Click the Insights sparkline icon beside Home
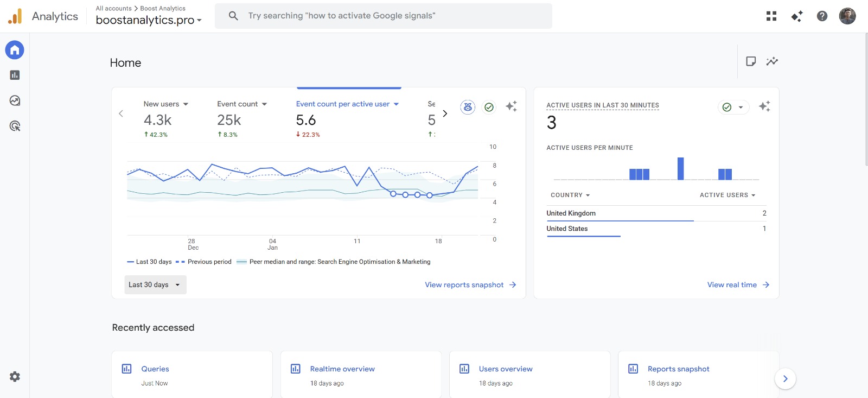 tap(771, 61)
